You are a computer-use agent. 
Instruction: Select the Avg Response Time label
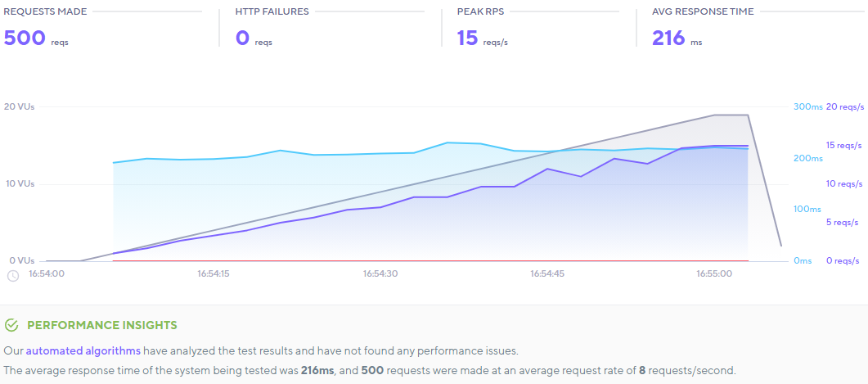coord(703,12)
